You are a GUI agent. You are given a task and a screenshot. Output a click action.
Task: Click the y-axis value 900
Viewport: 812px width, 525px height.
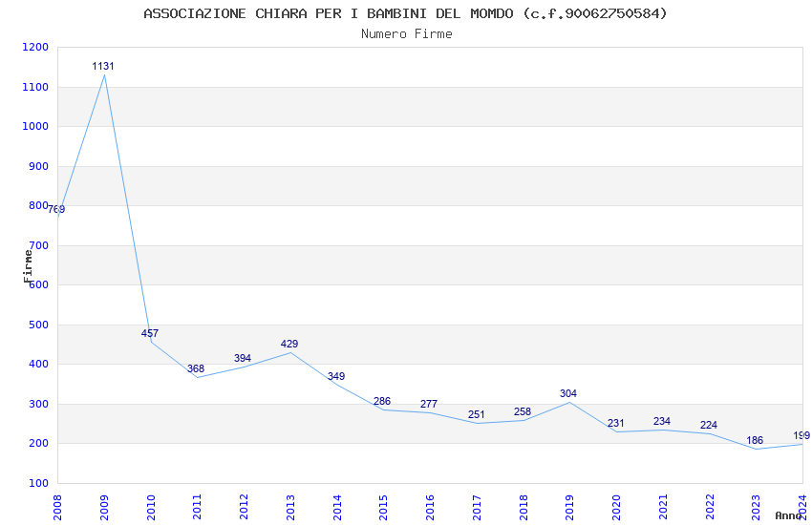38,166
